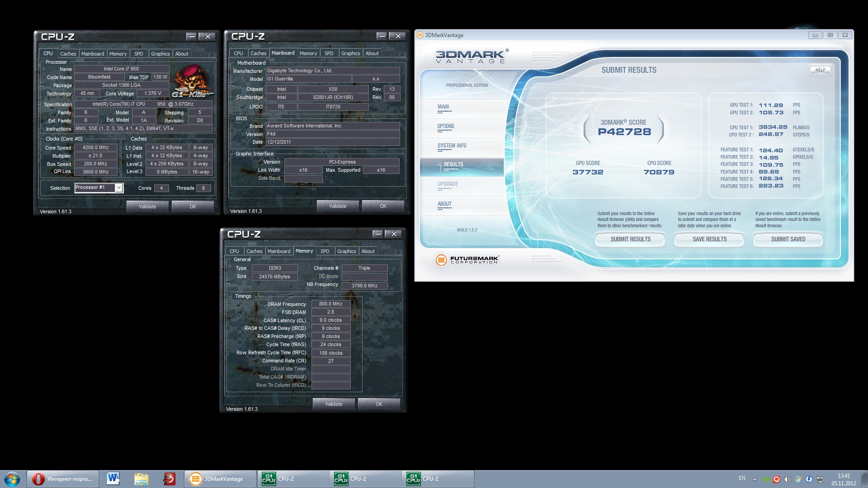The width and height of the screenshot is (868, 488).
Task: Click Save Results button in 3DMark
Action: (x=709, y=239)
